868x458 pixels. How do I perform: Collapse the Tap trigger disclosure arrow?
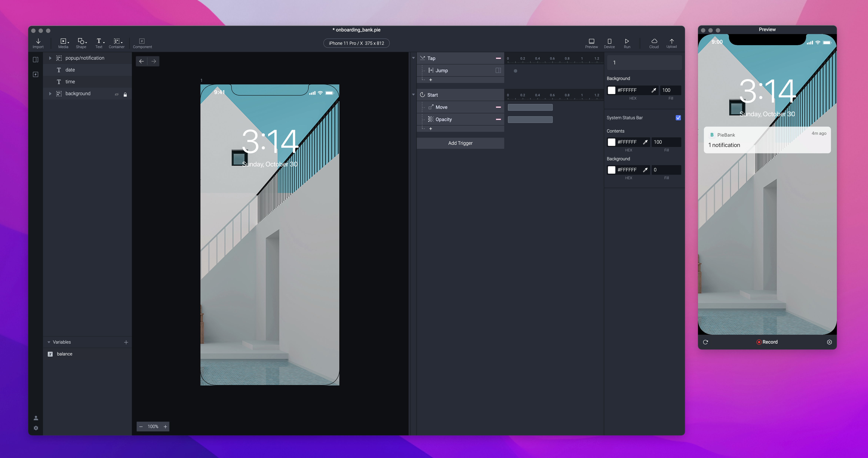(413, 58)
